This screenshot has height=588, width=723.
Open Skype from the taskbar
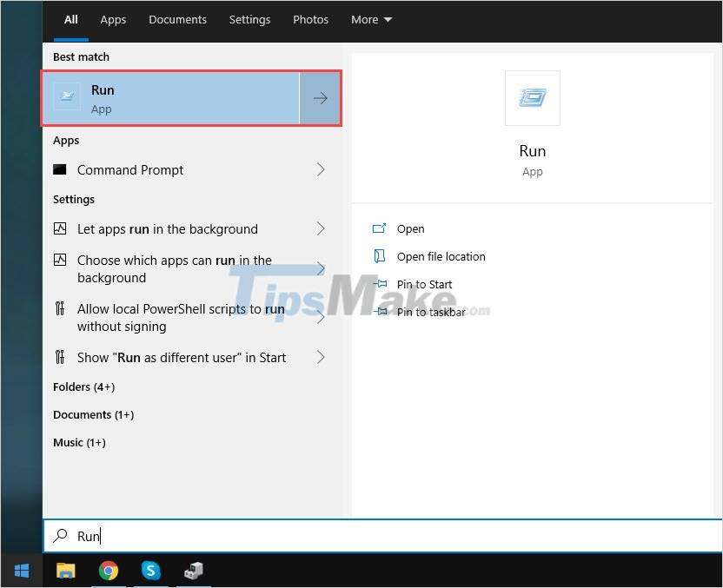pyautogui.click(x=150, y=571)
